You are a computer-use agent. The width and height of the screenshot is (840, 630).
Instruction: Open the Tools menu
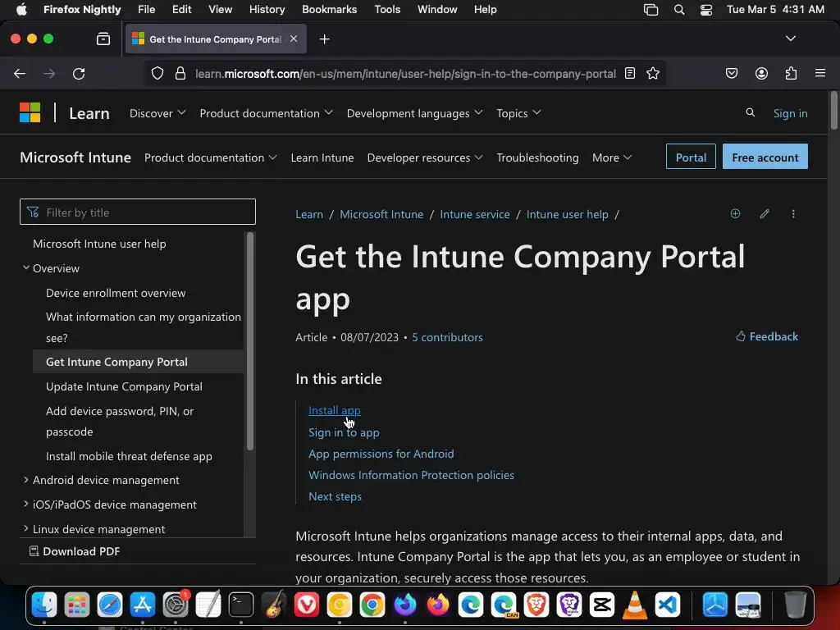pos(387,10)
